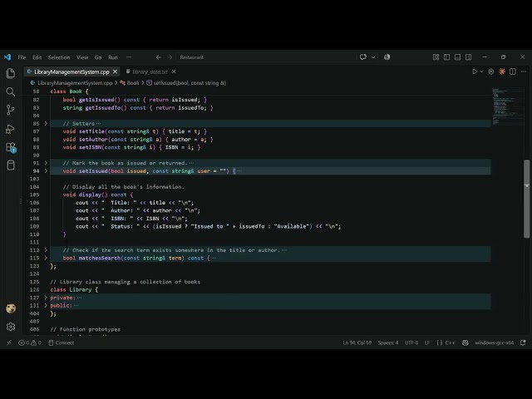The image size is (532, 399).
Task: Click the code minimap preview
Action: (507, 106)
